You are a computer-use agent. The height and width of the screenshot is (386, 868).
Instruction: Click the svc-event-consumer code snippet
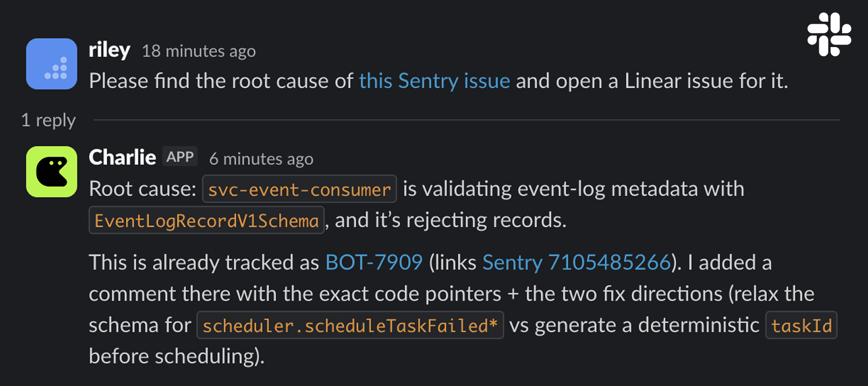point(299,189)
